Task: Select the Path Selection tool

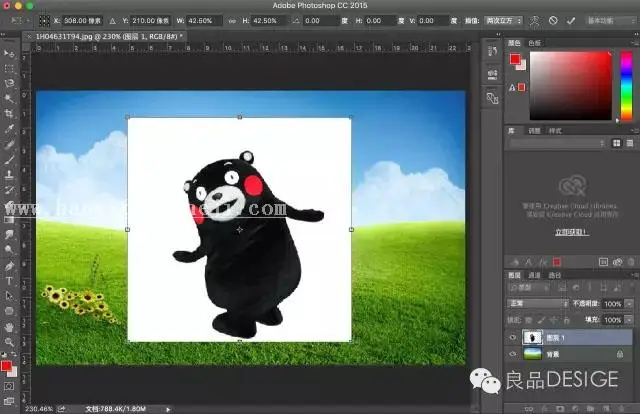Action: coord(9,296)
